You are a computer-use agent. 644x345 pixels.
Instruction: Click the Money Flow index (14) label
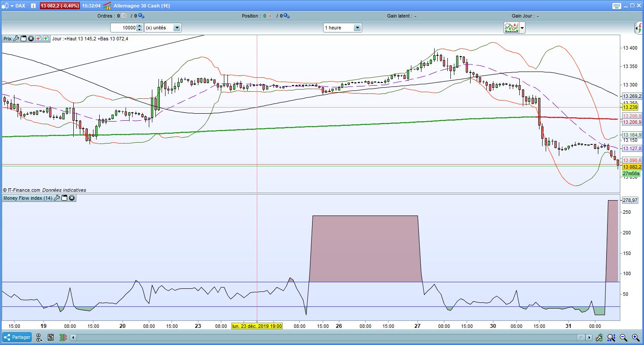(28, 198)
